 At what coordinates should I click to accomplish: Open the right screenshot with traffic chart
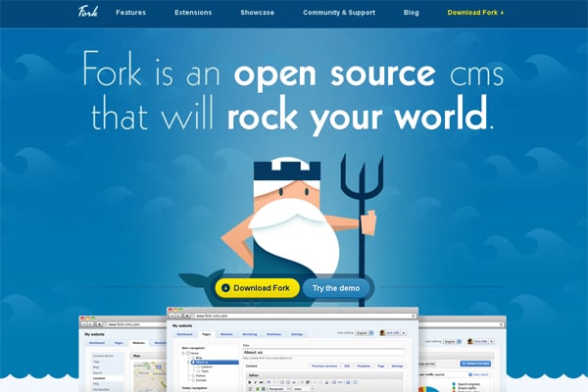(x=462, y=354)
